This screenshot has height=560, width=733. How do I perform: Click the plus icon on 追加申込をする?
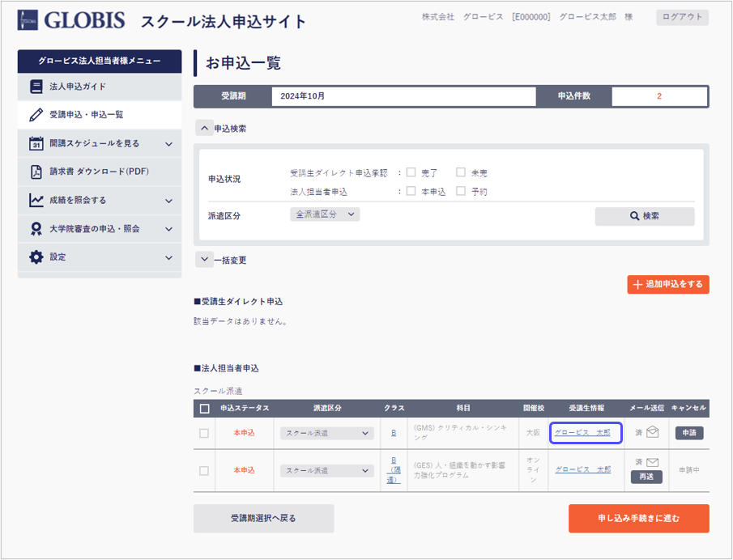[x=637, y=284]
